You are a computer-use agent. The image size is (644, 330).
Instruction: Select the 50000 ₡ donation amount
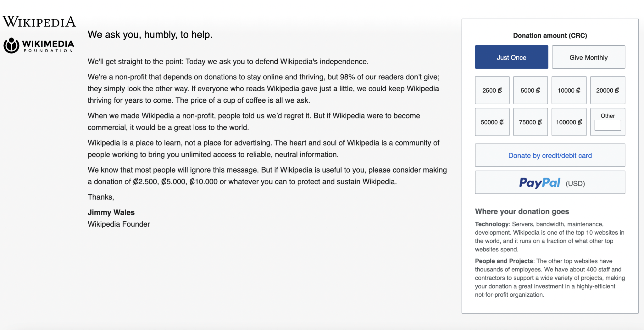pos(492,122)
